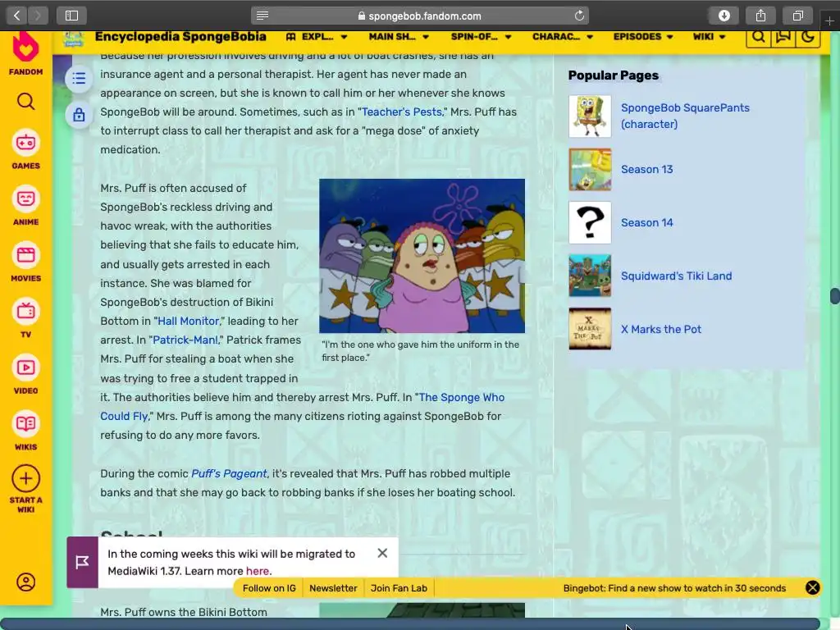Reload the page with the refresh icon

click(579, 16)
